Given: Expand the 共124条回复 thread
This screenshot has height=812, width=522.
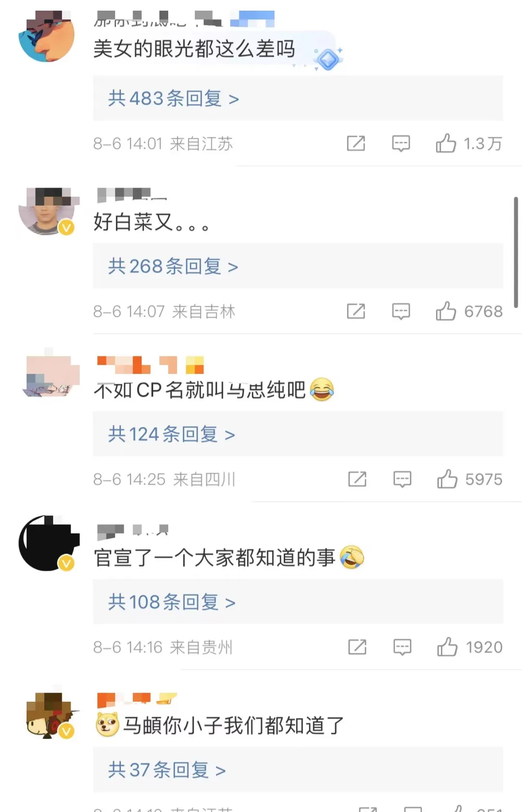Looking at the screenshot, I should point(298,434).
